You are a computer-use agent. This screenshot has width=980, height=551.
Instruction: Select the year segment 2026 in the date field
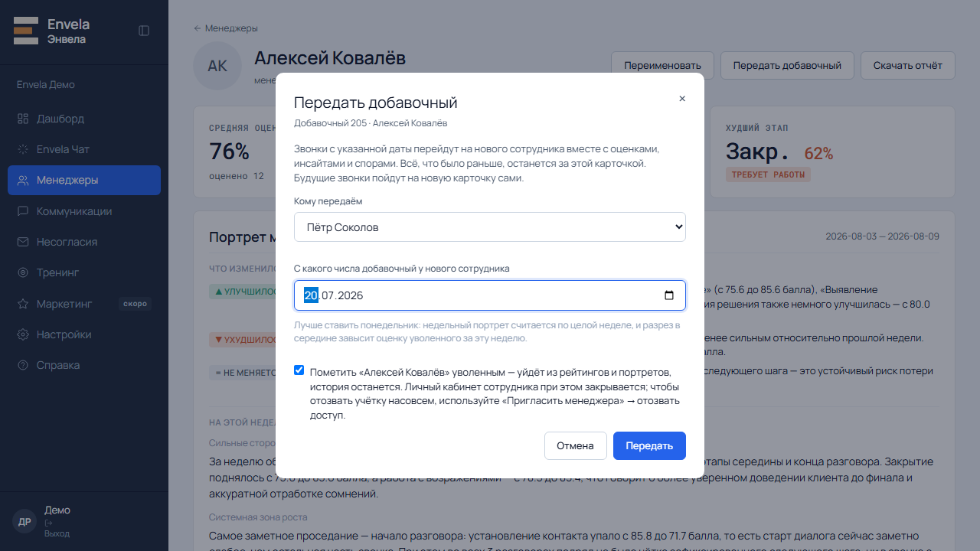350,295
